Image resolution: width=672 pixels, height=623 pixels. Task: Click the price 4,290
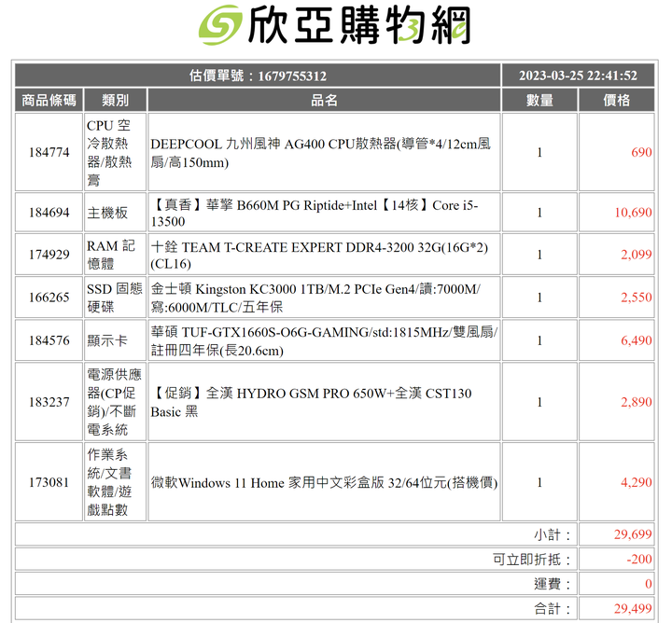point(637,482)
